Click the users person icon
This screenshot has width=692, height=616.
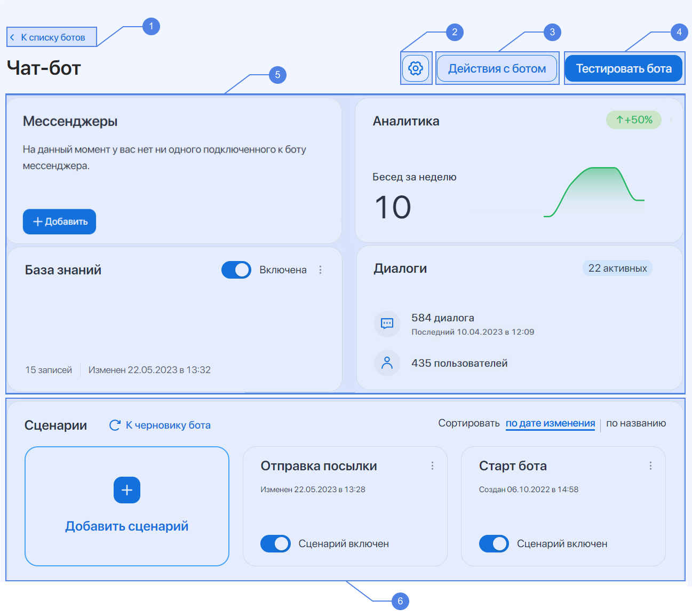coord(387,363)
